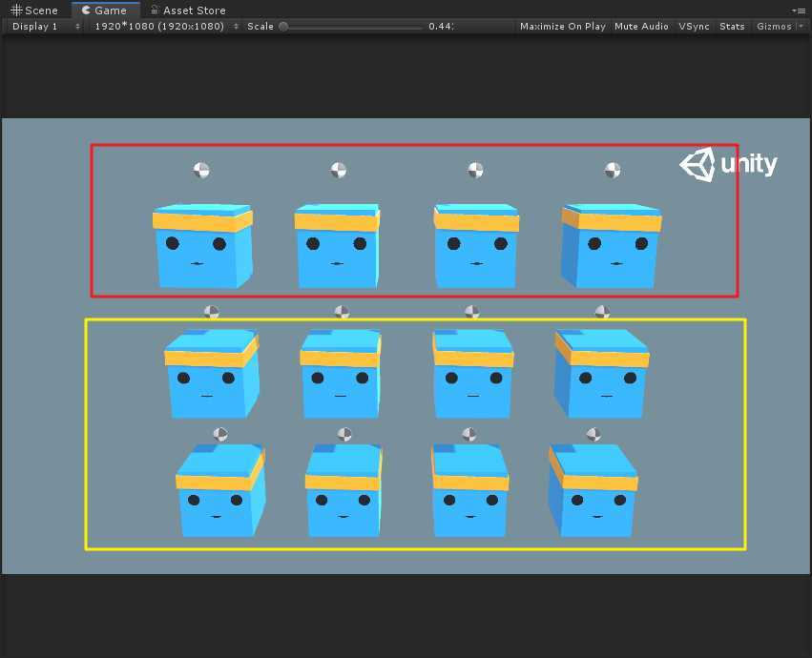Open the panel options menu icon at top right
This screenshot has width=812, height=658.
tap(799, 10)
